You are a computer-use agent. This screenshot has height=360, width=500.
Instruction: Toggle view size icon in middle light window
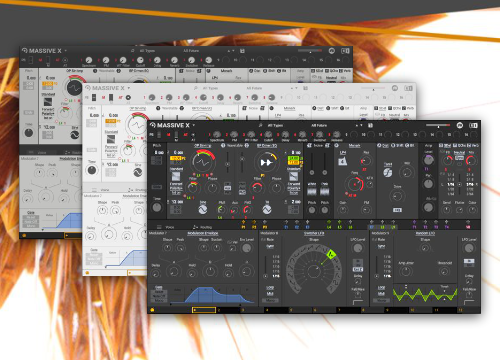(x=409, y=88)
